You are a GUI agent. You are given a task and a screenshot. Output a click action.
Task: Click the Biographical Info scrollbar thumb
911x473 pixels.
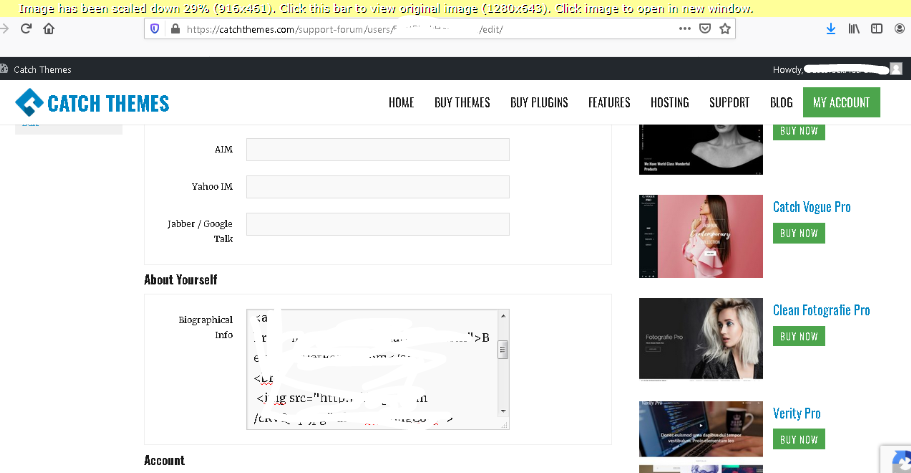(503, 350)
